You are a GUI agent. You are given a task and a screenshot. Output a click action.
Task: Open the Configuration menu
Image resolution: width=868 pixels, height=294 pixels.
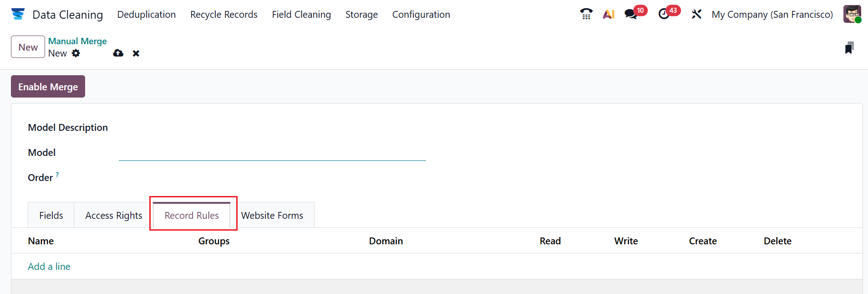pyautogui.click(x=421, y=15)
